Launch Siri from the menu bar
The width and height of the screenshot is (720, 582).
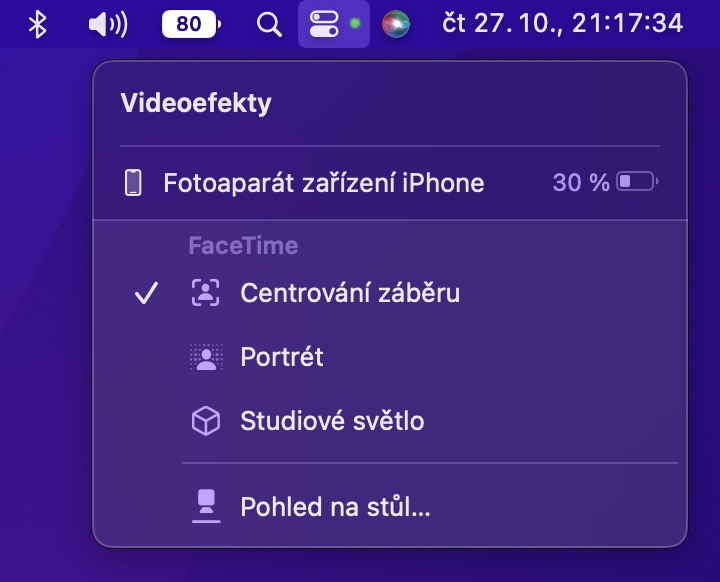pos(396,23)
